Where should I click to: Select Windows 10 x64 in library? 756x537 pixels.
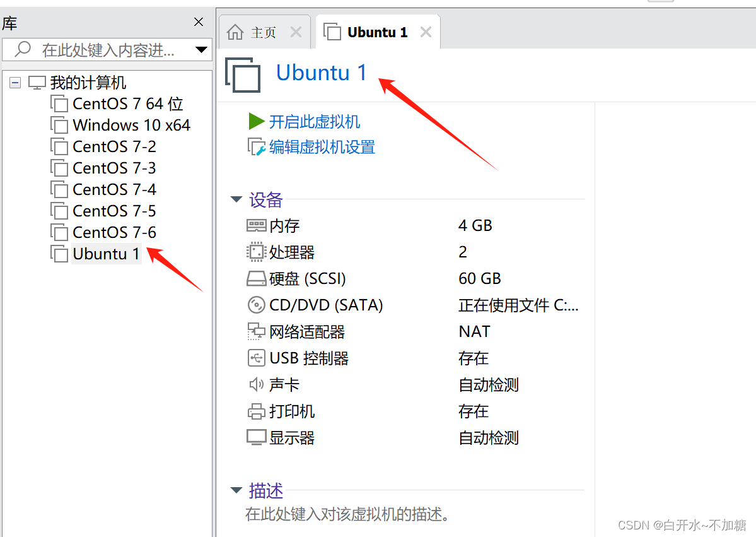(131, 125)
